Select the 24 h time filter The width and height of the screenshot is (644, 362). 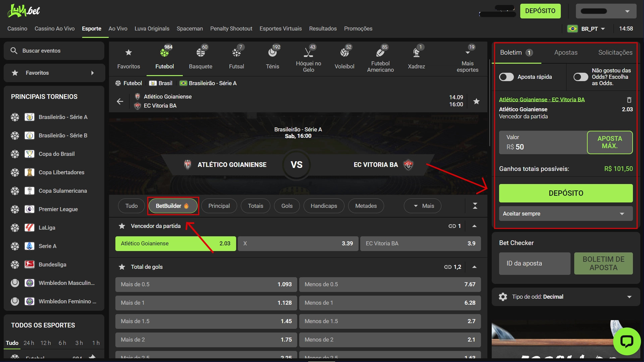pos(29,343)
